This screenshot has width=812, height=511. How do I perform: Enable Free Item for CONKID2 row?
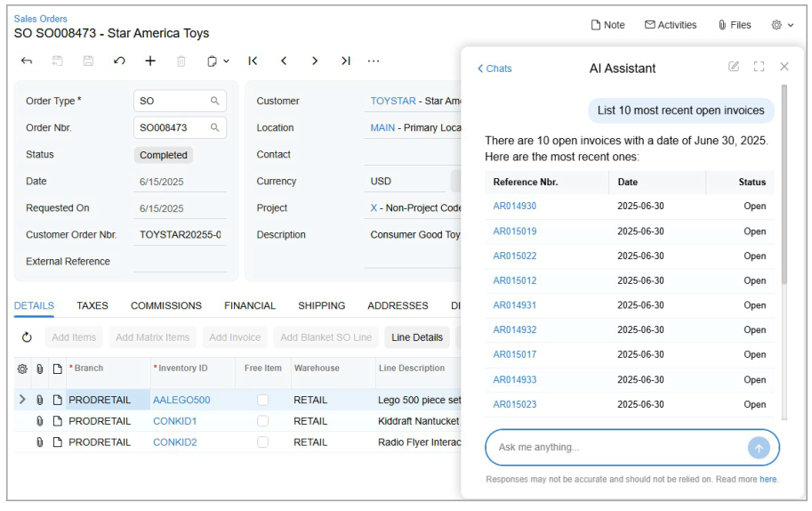tap(262, 442)
